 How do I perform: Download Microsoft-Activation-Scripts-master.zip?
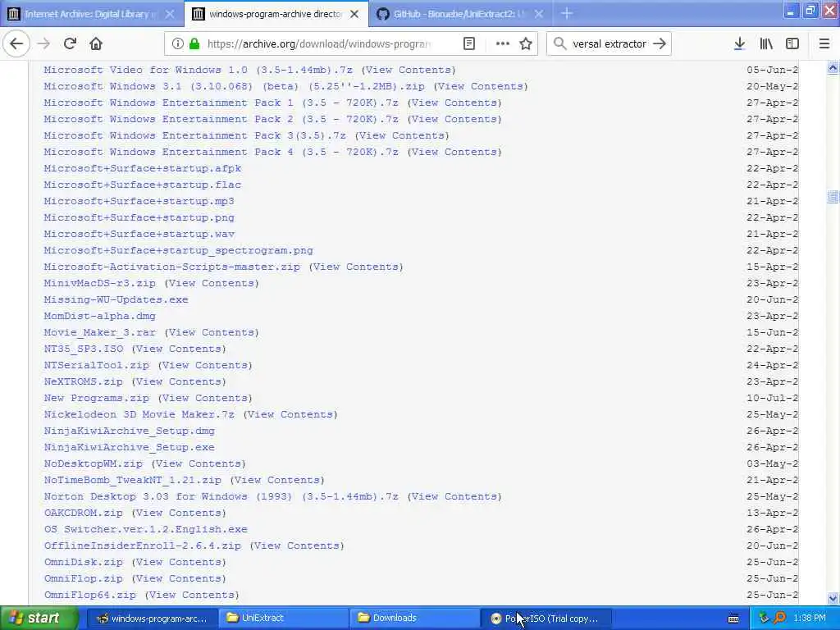[x=172, y=267]
